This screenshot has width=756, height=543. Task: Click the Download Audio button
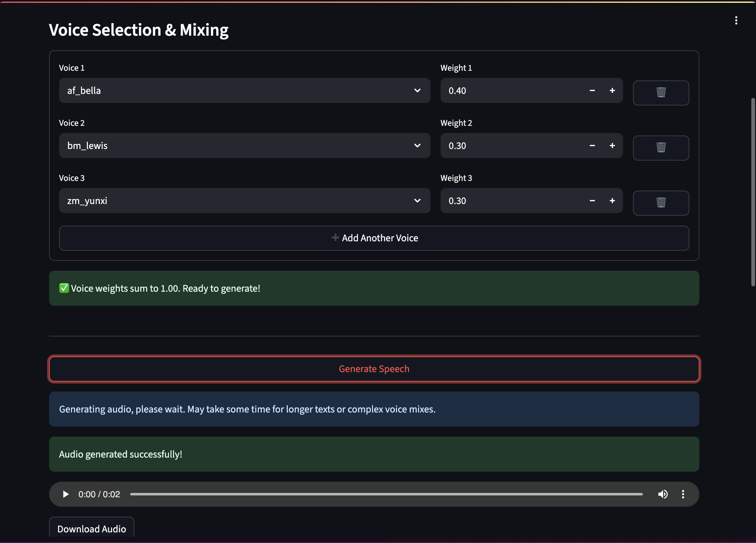point(92,529)
